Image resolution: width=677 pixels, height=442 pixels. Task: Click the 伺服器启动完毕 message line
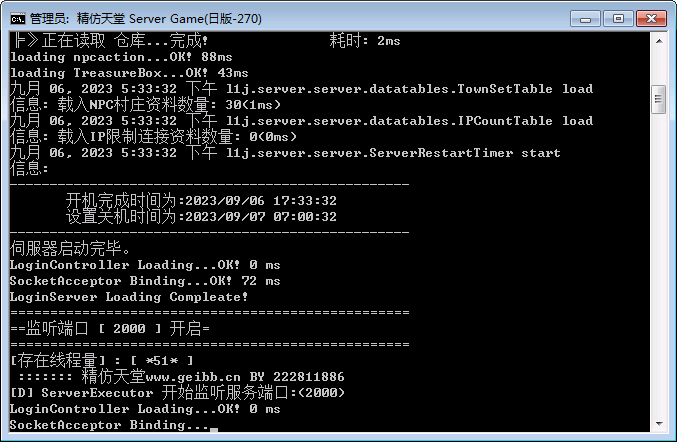[x=70, y=248]
